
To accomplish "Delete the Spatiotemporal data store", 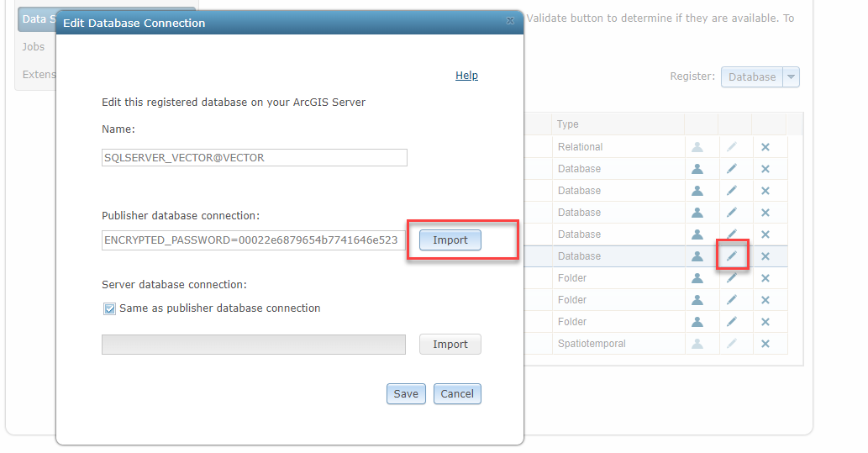I will [765, 344].
